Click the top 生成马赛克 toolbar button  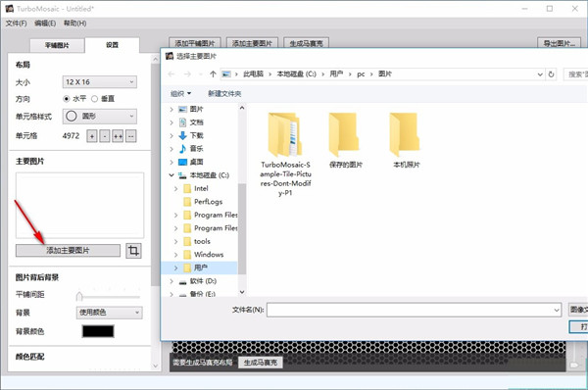point(306,43)
